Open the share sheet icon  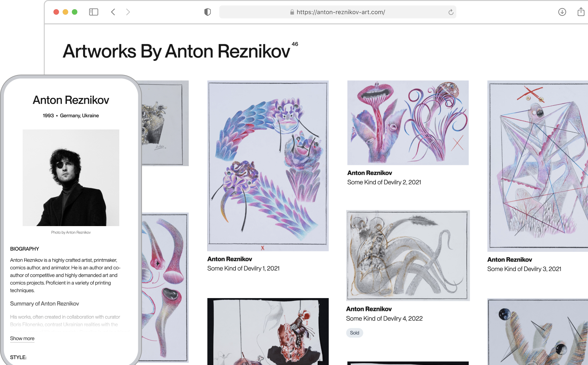tap(581, 12)
